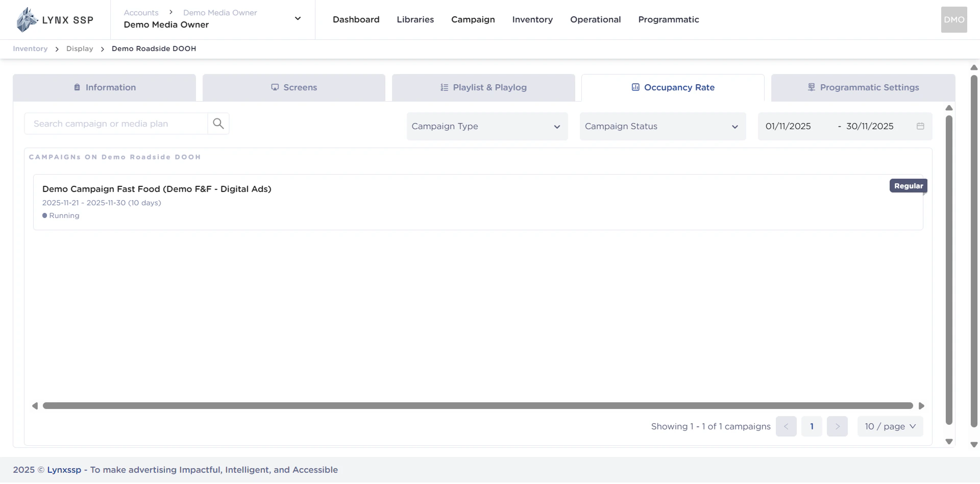The width and height of the screenshot is (980, 484).
Task: Open Demo Campaign Fast Food campaign title
Action: pos(157,189)
